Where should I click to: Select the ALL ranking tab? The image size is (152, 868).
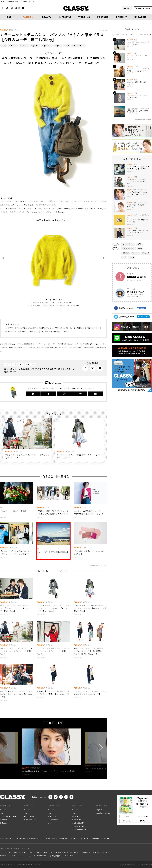tap(132, 34)
